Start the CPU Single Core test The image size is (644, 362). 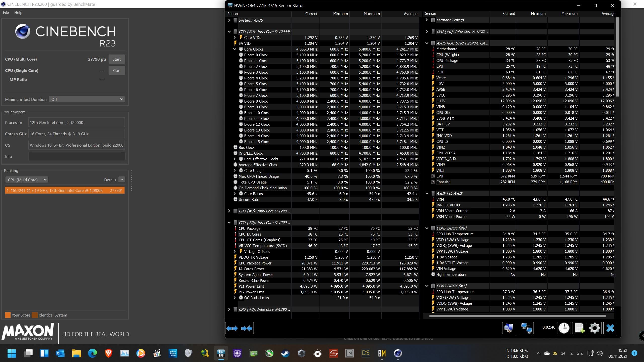click(116, 71)
